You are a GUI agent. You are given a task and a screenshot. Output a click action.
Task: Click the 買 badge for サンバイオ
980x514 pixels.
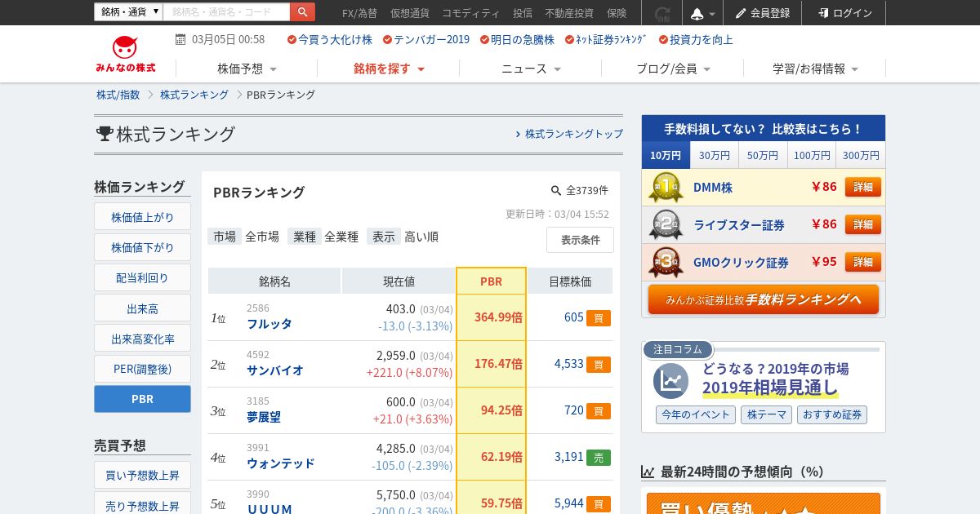pos(598,365)
